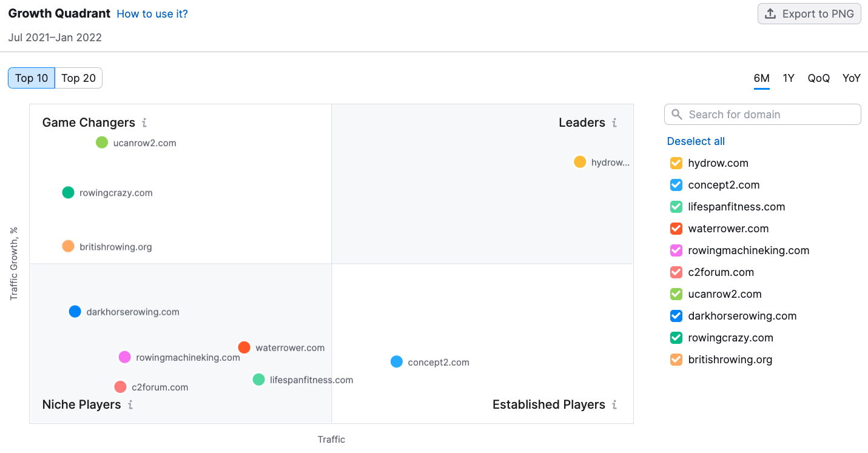
Task: Uncheck the rowingcrazy.com checkbox
Action: click(x=676, y=338)
